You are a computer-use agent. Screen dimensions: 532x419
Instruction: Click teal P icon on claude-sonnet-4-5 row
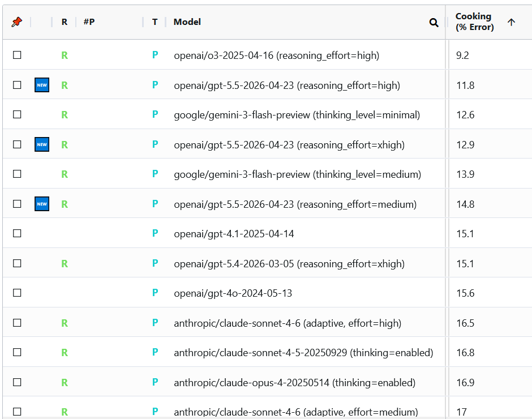coord(155,352)
